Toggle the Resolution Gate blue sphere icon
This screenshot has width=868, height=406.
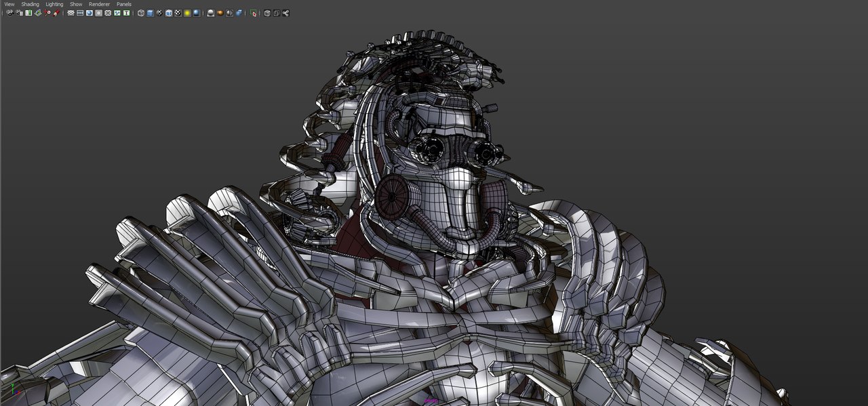click(x=89, y=13)
